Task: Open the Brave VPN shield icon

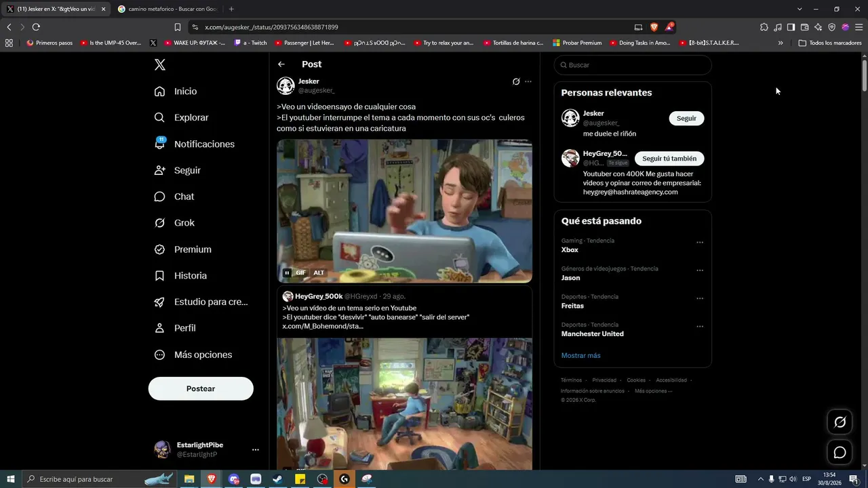Action: coord(832,27)
